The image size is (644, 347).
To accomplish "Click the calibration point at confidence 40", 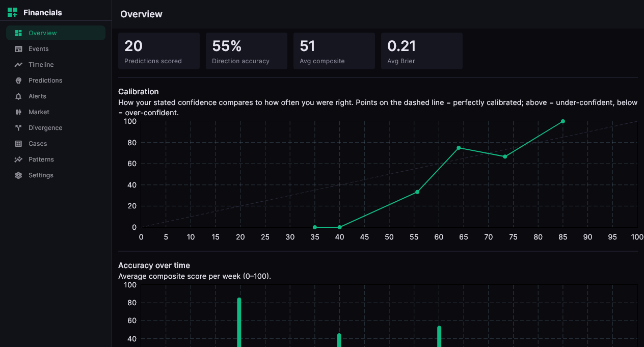I will [339, 227].
